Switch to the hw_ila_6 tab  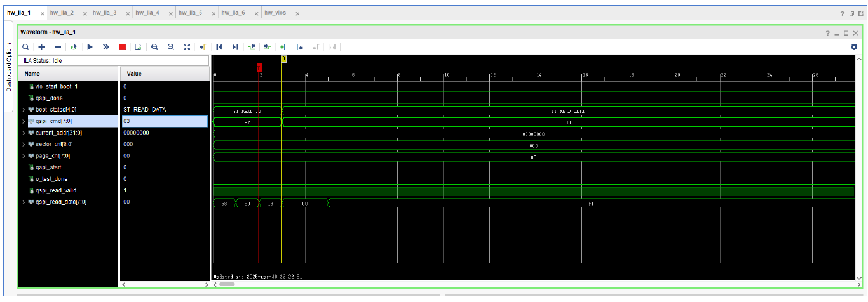pyautogui.click(x=233, y=13)
